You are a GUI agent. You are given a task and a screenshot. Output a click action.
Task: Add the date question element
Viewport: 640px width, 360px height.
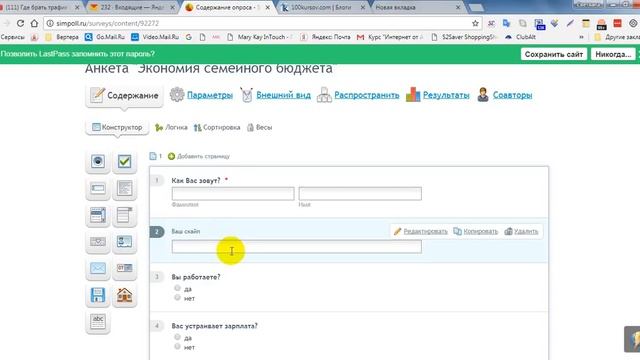(x=124, y=268)
